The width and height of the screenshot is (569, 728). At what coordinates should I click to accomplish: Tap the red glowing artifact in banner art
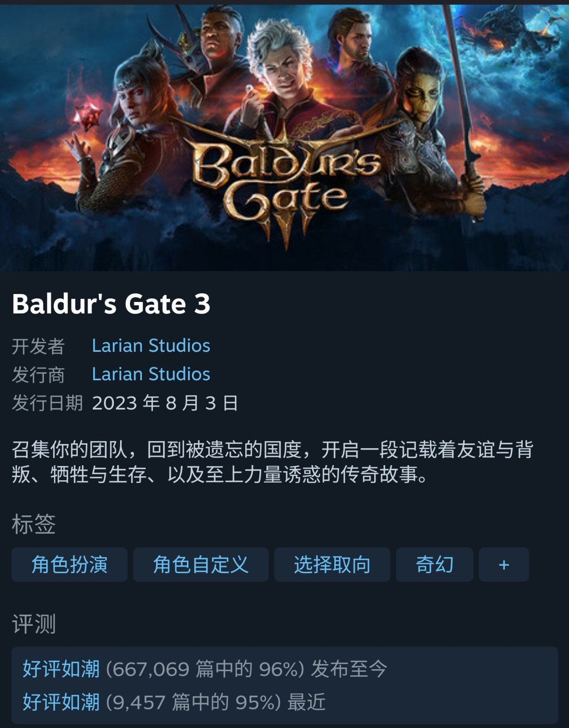pos(87,117)
